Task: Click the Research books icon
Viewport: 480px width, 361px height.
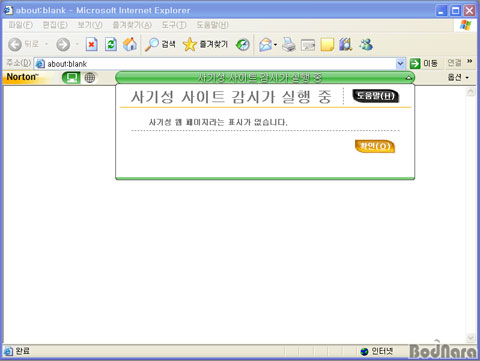Action: [346, 44]
